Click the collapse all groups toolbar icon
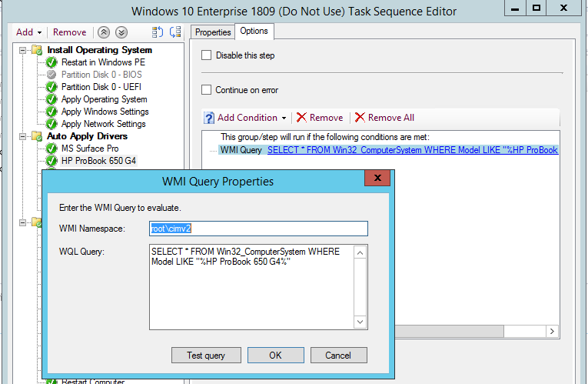Image resolution: width=588 pixels, height=384 pixels. pos(175,32)
